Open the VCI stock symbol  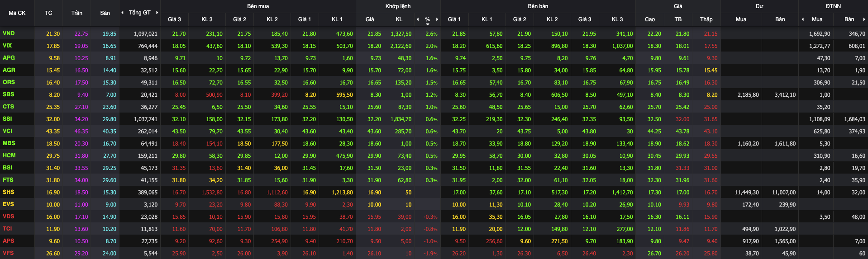7,131
